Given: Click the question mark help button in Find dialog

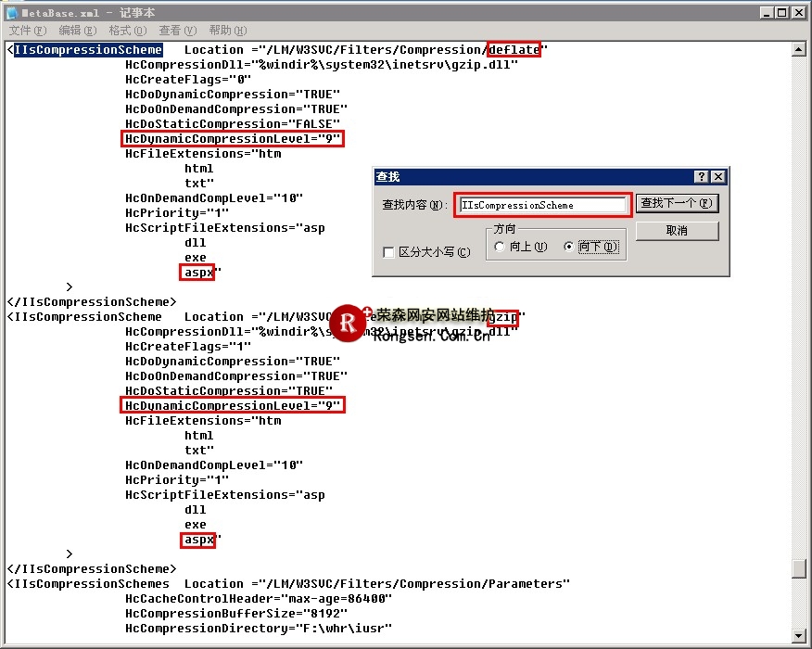Looking at the screenshot, I should pyautogui.click(x=702, y=176).
